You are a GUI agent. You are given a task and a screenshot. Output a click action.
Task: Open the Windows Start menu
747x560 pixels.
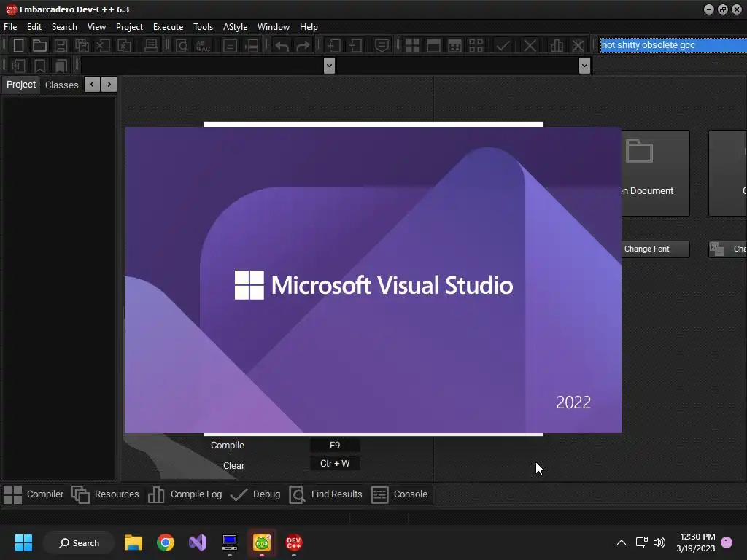(x=23, y=542)
